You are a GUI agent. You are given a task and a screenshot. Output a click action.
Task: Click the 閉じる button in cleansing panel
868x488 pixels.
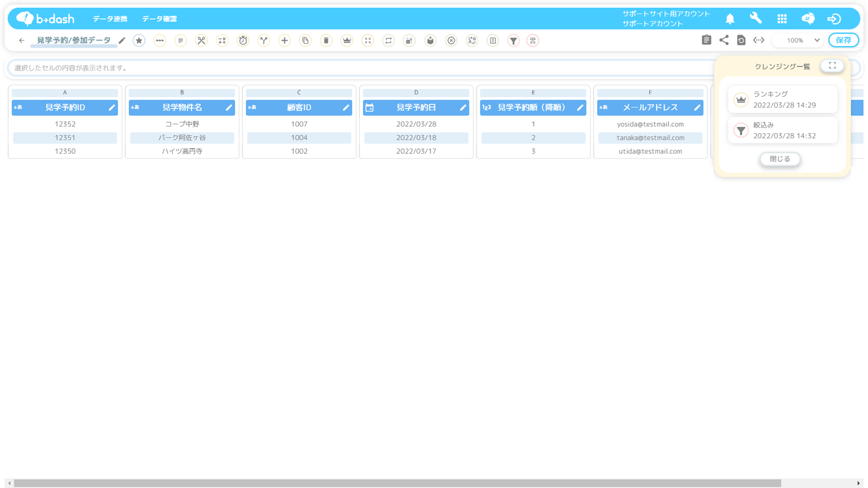[780, 159]
